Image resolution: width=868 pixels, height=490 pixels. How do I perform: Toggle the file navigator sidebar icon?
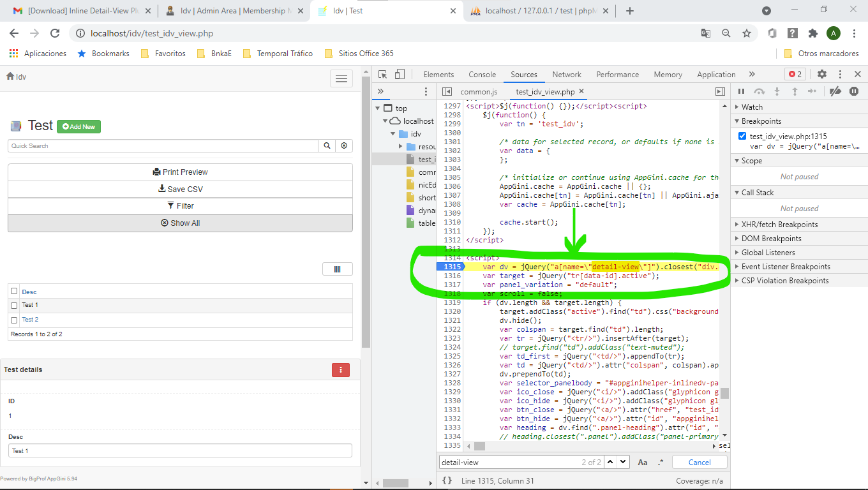[x=447, y=92]
